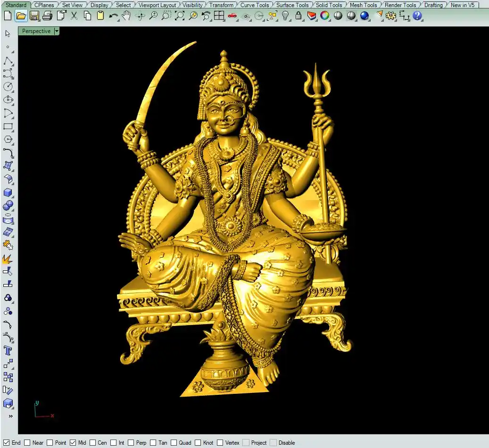Click the light bulb hide objects icon

(285, 16)
